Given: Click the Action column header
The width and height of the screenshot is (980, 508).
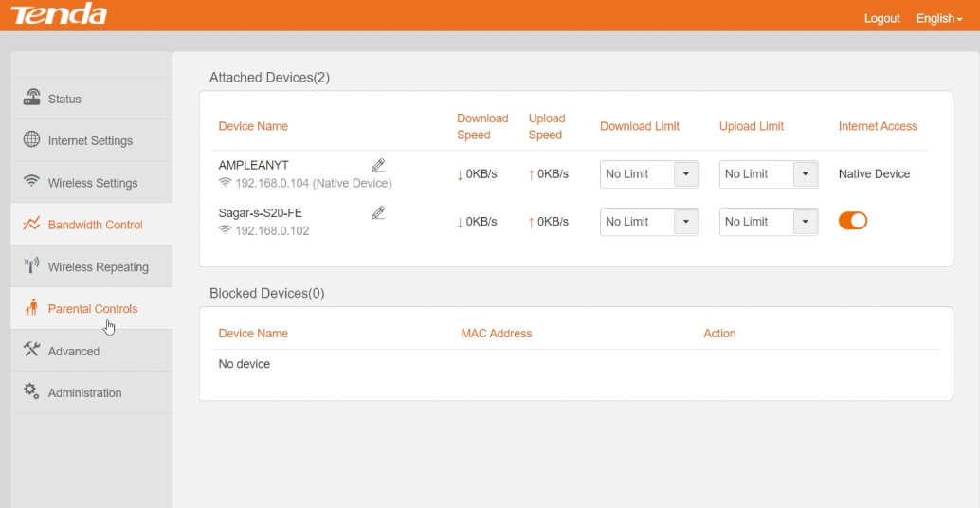Looking at the screenshot, I should click(719, 333).
